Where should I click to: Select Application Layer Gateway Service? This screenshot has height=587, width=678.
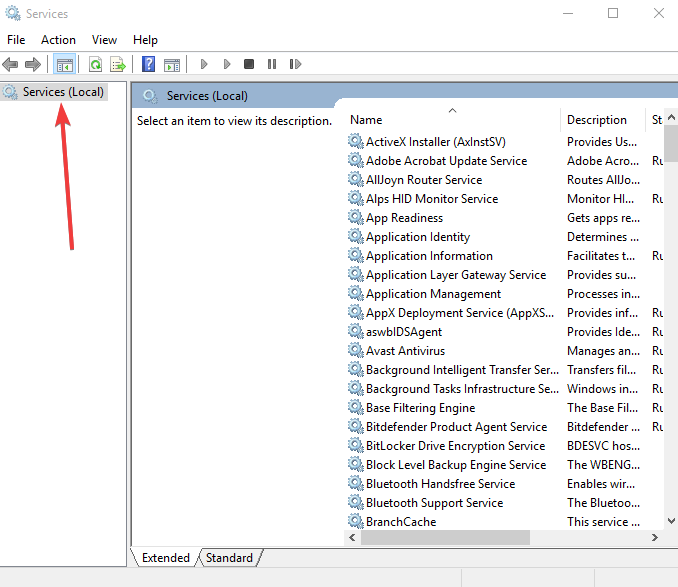456,275
